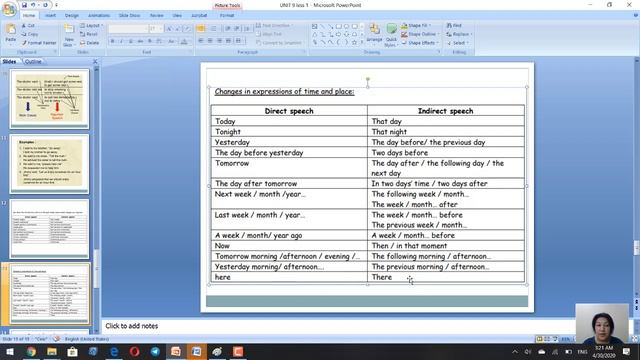
Task: Click the Find button
Action: (454, 26)
